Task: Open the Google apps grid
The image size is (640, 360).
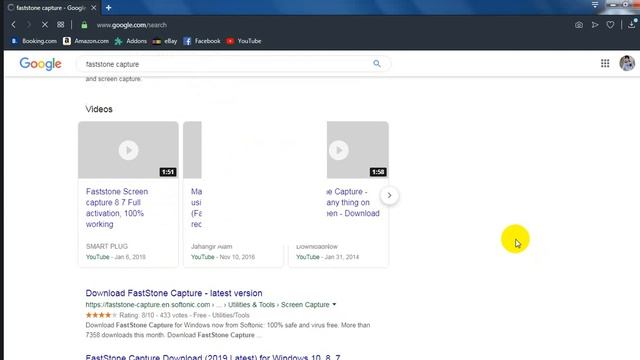Action: [605, 63]
